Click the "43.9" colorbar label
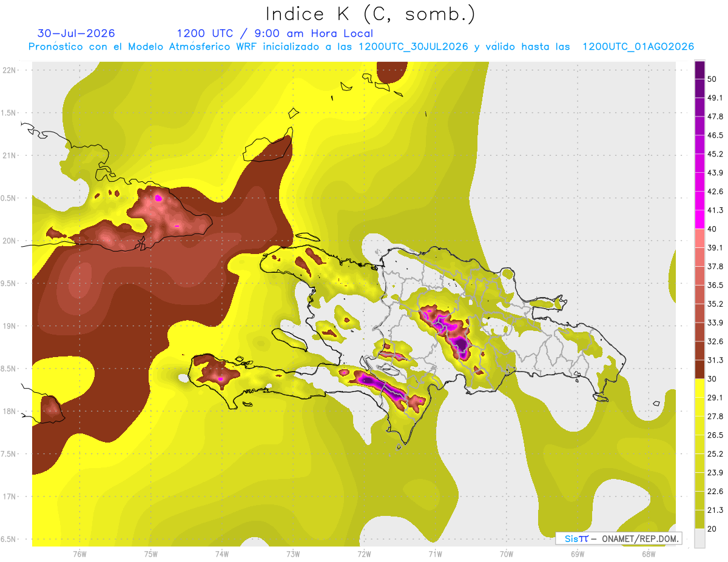This screenshot has width=728, height=562. pyautogui.click(x=715, y=173)
